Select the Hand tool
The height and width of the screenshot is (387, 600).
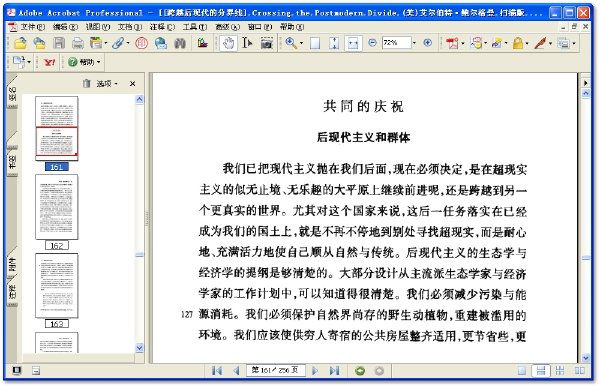(x=228, y=43)
